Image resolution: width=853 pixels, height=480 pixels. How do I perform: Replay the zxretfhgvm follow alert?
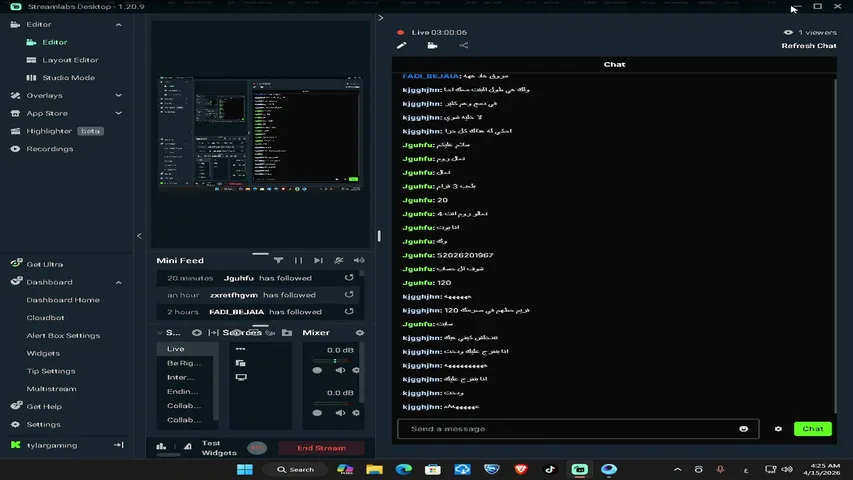349,294
